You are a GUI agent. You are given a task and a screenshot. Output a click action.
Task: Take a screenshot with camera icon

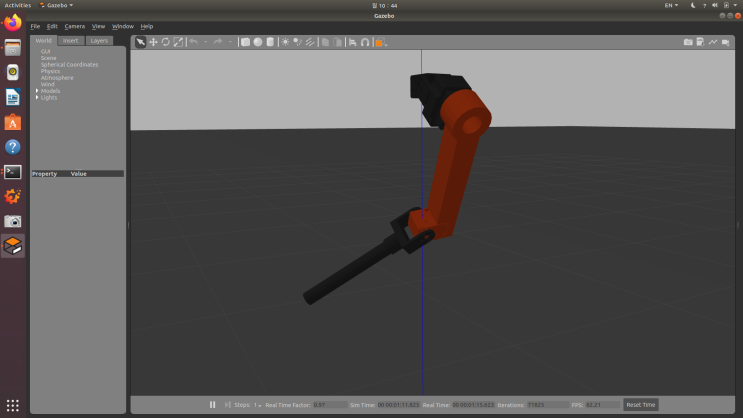click(x=688, y=42)
